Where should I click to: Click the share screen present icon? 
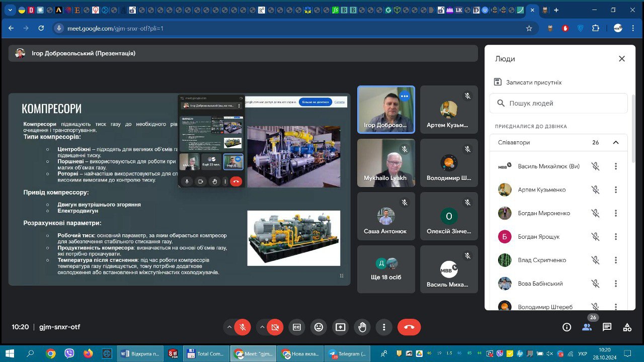coord(341,327)
